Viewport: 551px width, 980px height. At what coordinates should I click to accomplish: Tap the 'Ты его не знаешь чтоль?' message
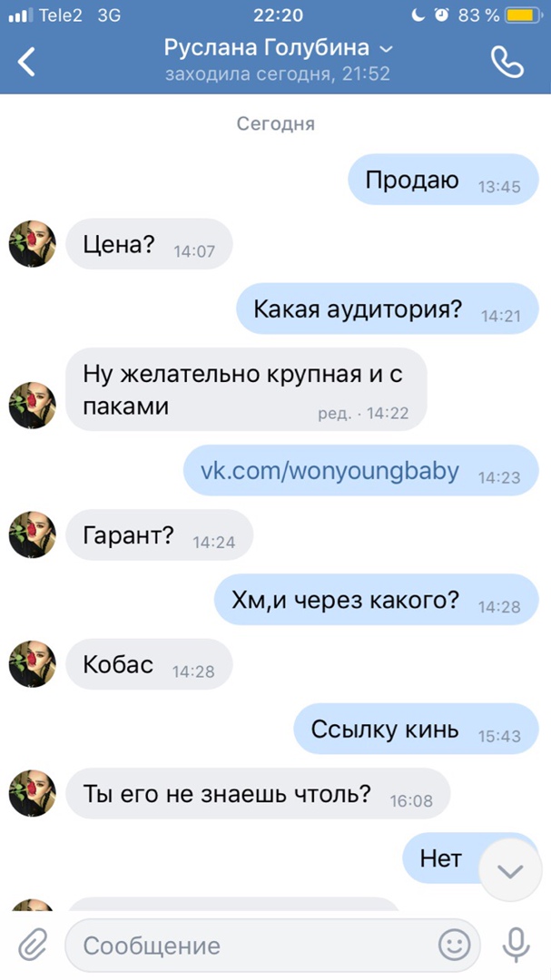(x=258, y=793)
